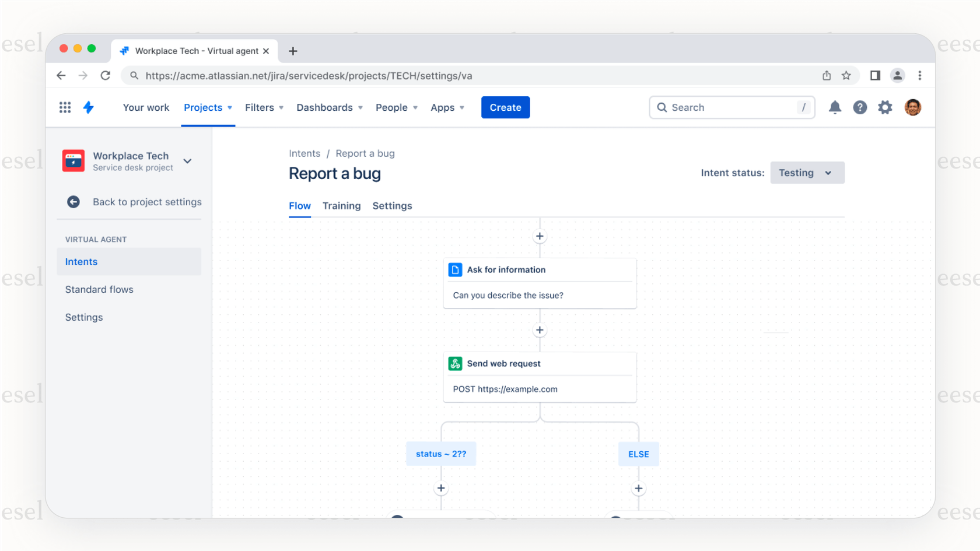Click the search magnifier icon
This screenshot has width=980, height=551.
[x=662, y=107]
